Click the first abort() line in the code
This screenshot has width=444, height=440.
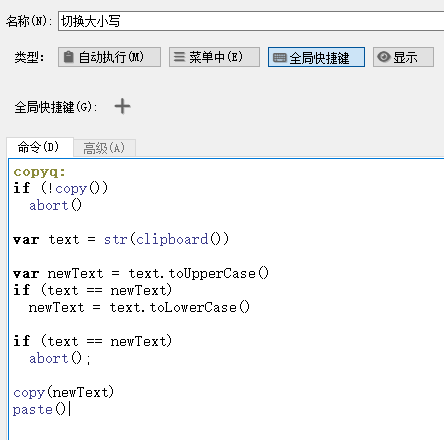(x=55, y=205)
